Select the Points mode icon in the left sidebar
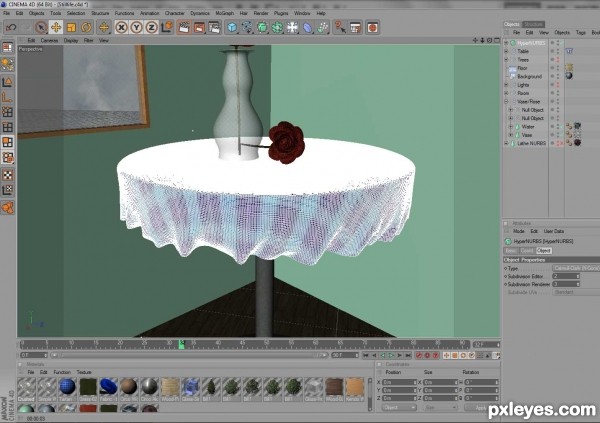The height and width of the screenshot is (423, 600). pos(8,112)
